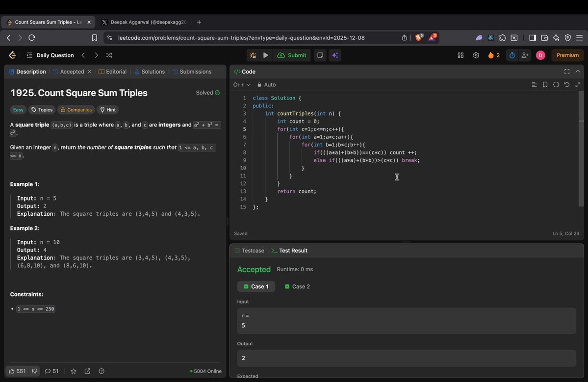Close the Accepted tab
The height and width of the screenshot is (382, 588).
pos(89,72)
